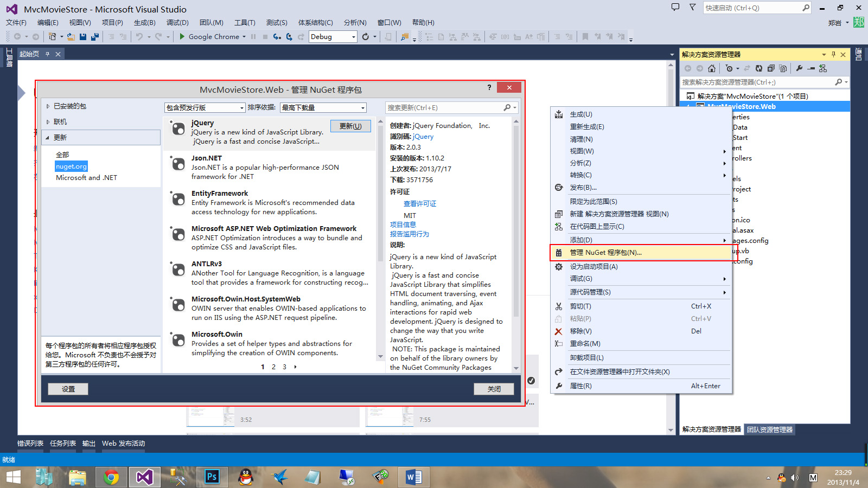Click the code map icon in Solution Explorer toolbar
This screenshot has height=488, width=868.
pos(823,68)
